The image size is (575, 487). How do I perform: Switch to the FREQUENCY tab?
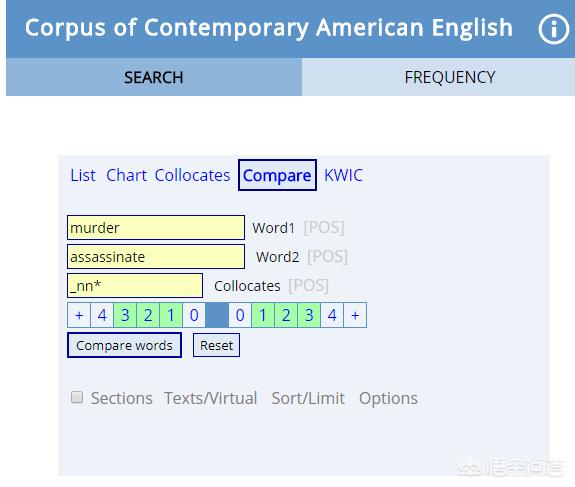[x=450, y=77]
